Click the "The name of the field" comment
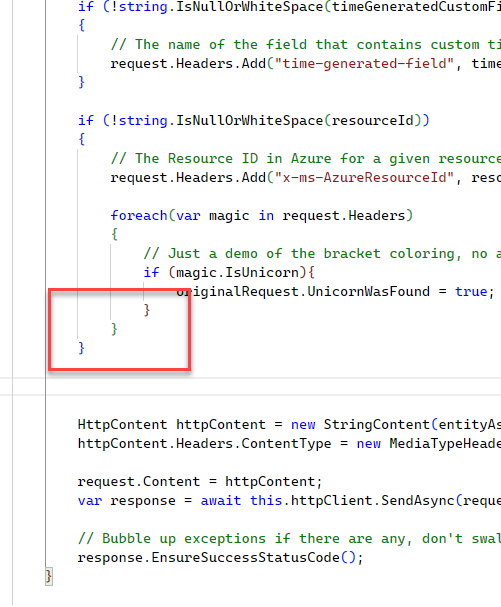The image size is (501, 607). [306, 45]
